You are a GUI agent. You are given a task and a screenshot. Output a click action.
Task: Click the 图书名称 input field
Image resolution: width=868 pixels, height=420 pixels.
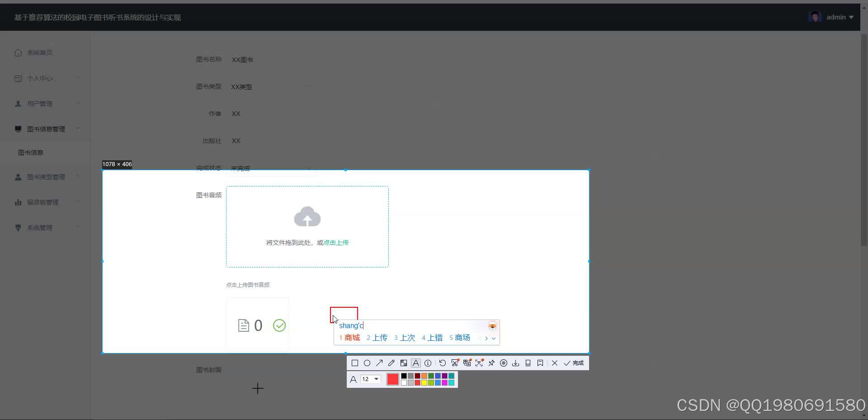pyautogui.click(x=271, y=59)
